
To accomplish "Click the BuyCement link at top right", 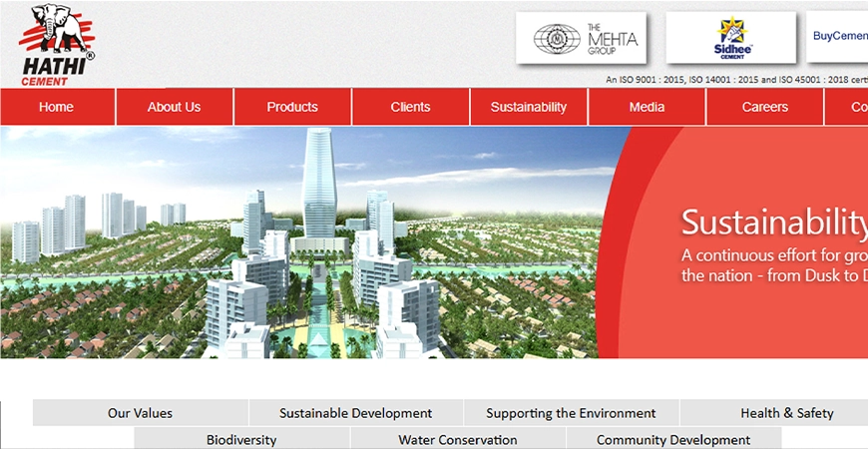I will [839, 36].
